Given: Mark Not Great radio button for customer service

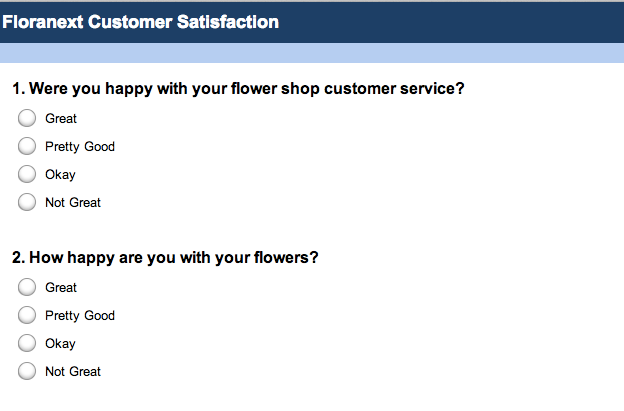Looking at the screenshot, I should coord(27,202).
